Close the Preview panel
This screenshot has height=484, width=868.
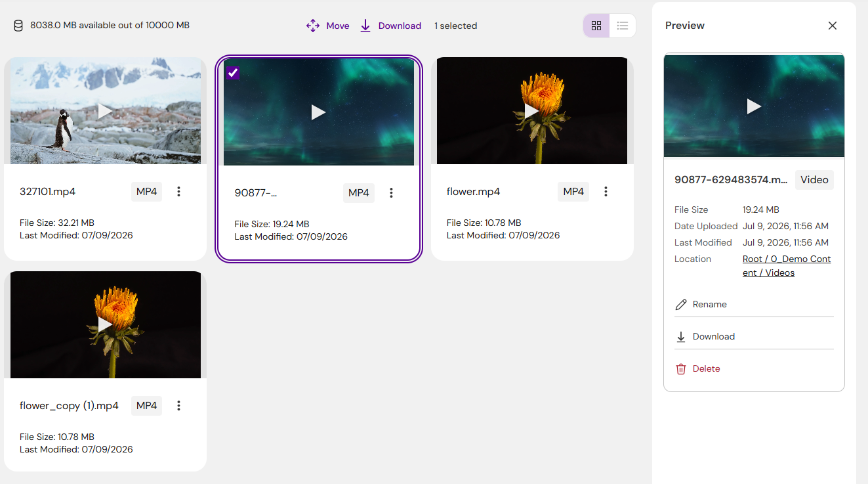tap(833, 26)
